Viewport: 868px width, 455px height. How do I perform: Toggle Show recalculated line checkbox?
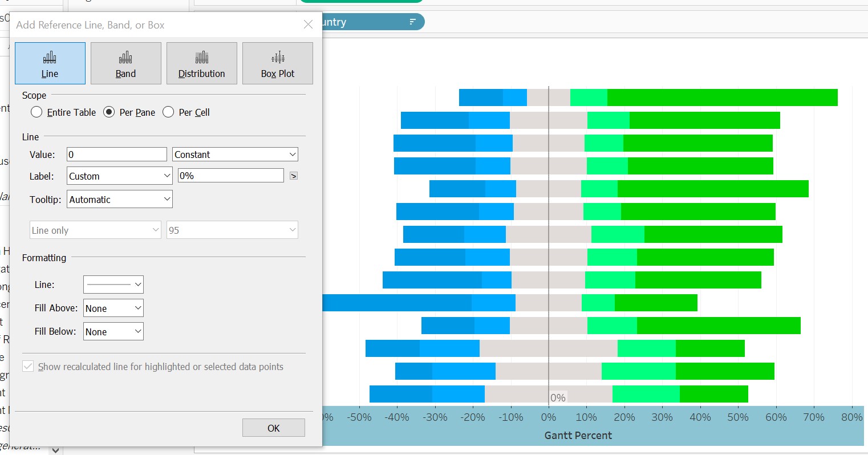[28, 367]
